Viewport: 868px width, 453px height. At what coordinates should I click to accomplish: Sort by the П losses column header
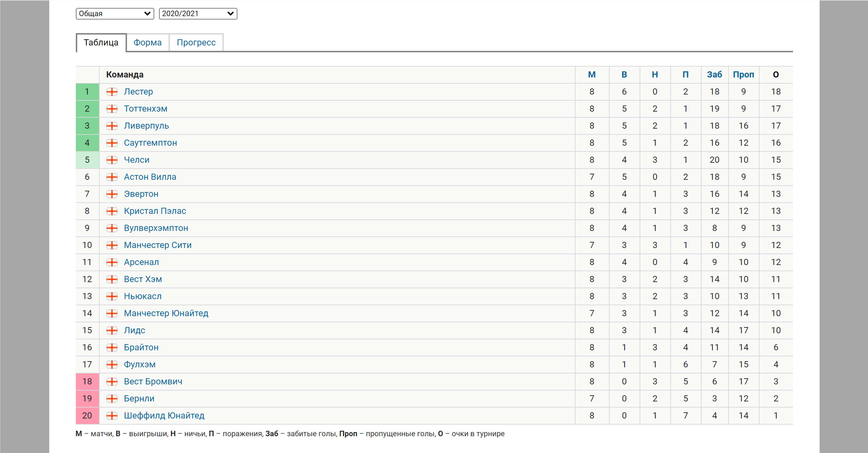pyautogui.click(x=685, y=75)
